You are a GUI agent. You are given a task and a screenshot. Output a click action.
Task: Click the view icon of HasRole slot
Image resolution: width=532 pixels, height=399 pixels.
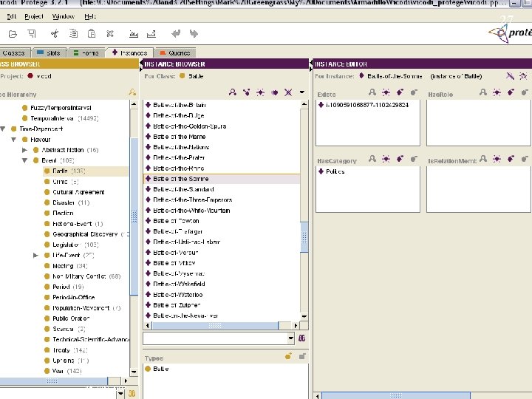[483, 92]
